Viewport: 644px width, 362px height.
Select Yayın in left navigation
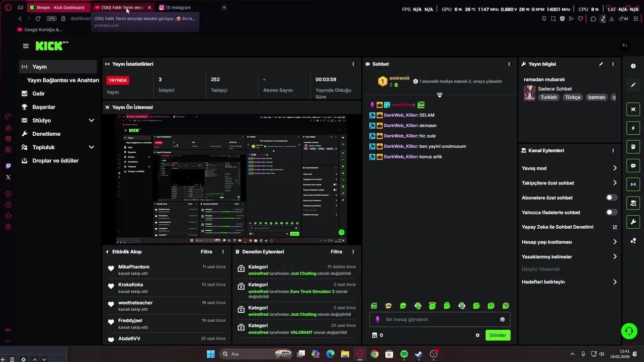coord(58,67)
